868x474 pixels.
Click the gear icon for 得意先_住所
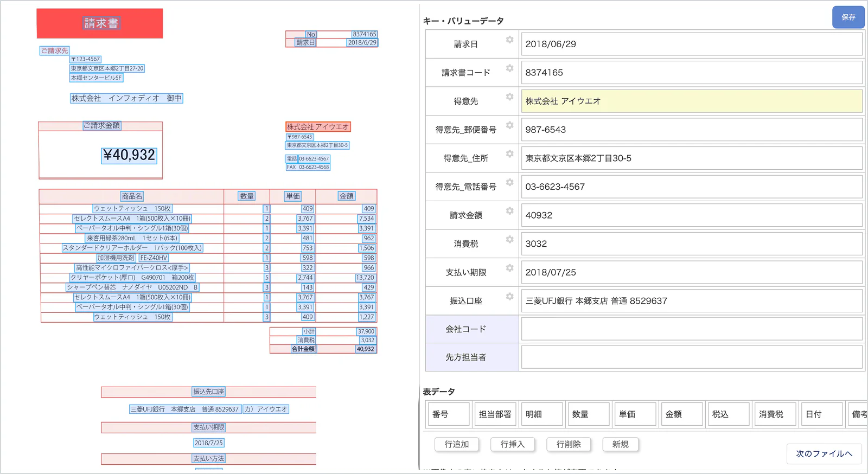509,153
